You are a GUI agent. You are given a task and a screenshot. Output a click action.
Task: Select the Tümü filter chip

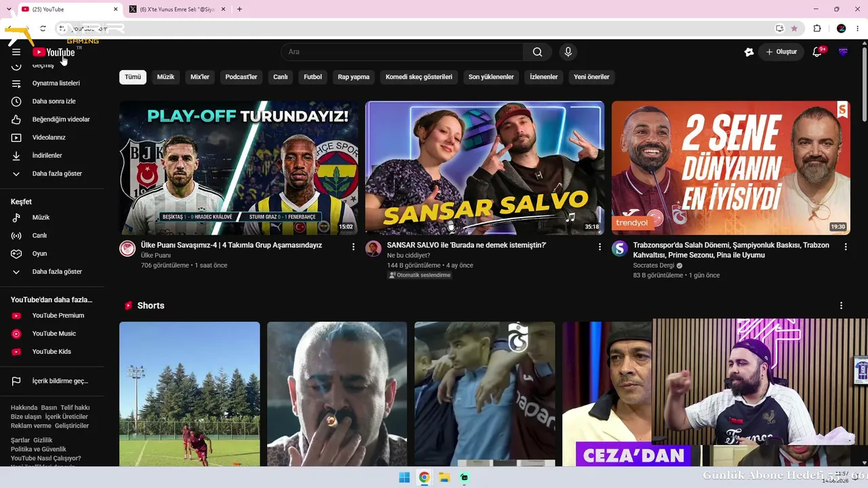pos(133,77)
